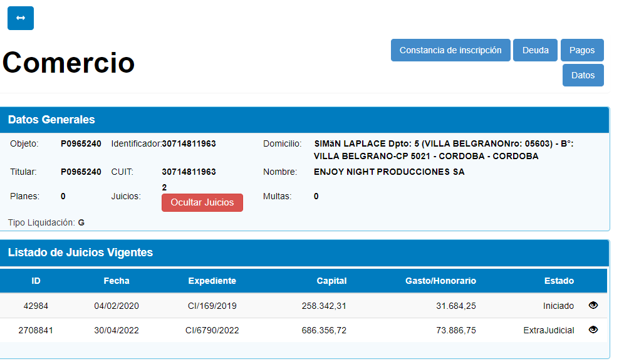Click eye icon for juicio 2708841

pos(593,330)
